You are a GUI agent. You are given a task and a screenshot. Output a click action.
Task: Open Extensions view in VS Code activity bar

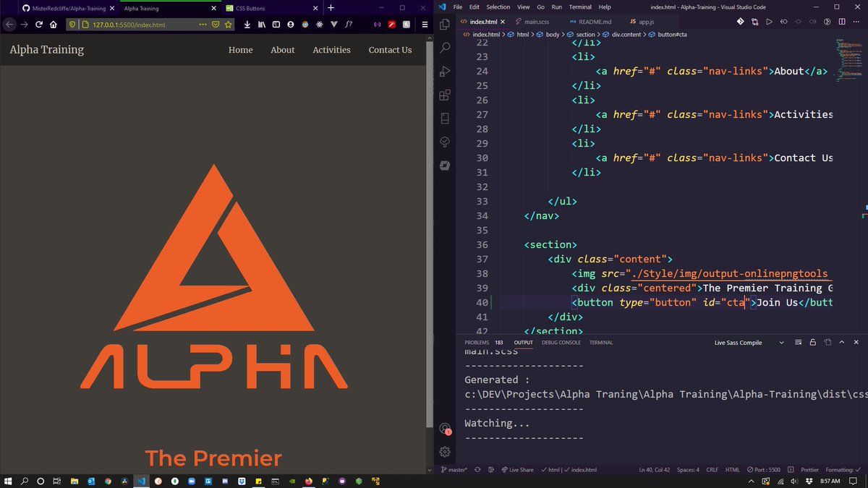(445, 94)
